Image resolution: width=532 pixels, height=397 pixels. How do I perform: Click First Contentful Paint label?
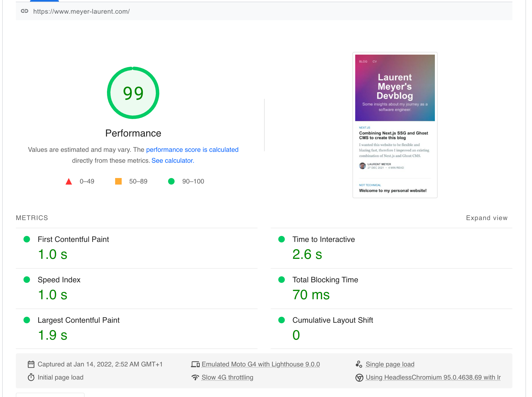(73, 239)
